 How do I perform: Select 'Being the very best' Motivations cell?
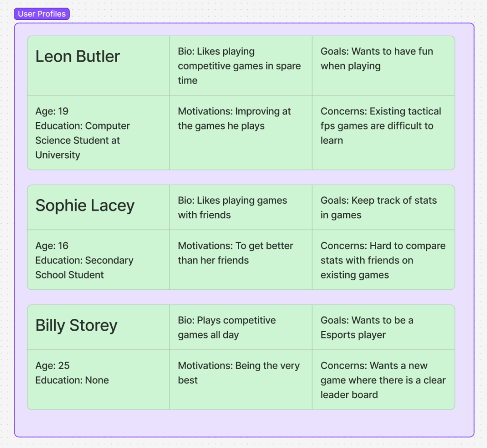pyautogui.click(x=240, y=380)
